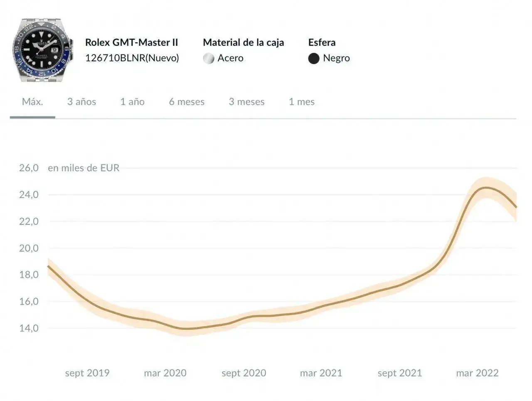Screen dimensions: 532x401
Task: Click the Esfera heading
Action: [x=322, y=42]
